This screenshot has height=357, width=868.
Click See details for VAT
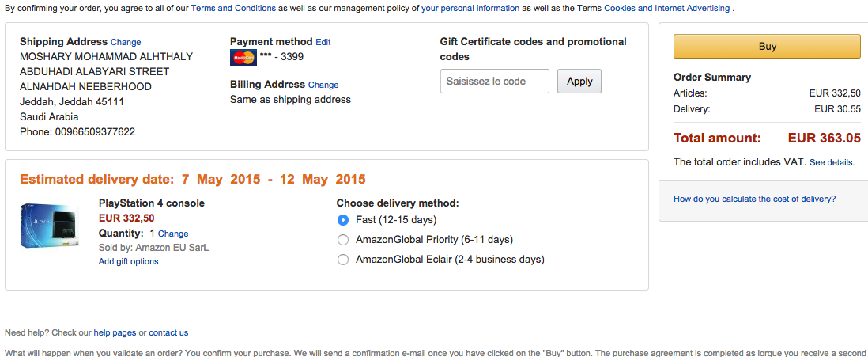tap(832, 162)
